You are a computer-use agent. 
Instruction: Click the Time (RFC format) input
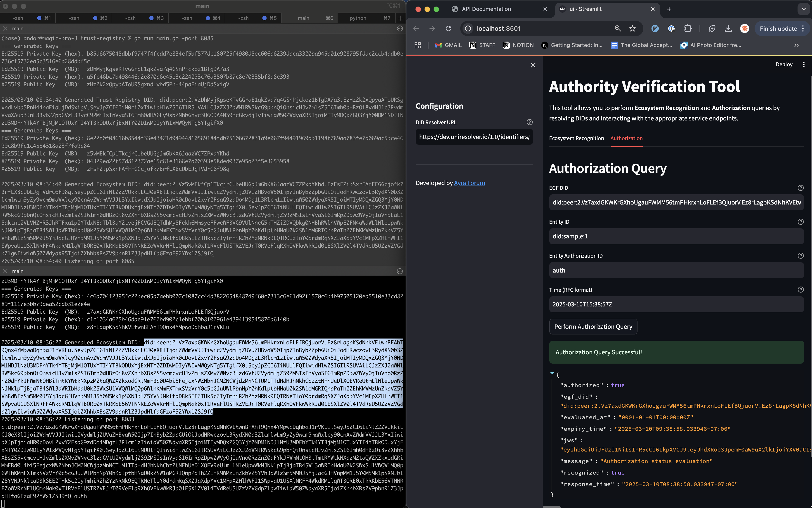[x=676, y=304]
